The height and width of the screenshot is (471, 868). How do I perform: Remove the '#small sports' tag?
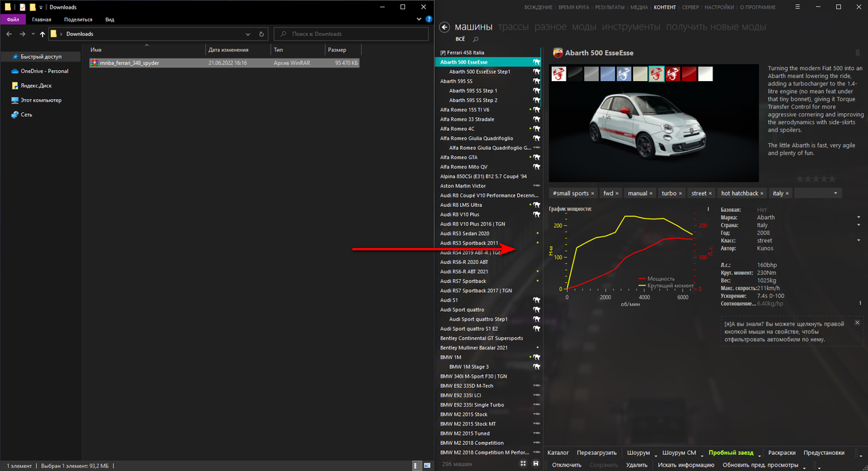[592, 194]
